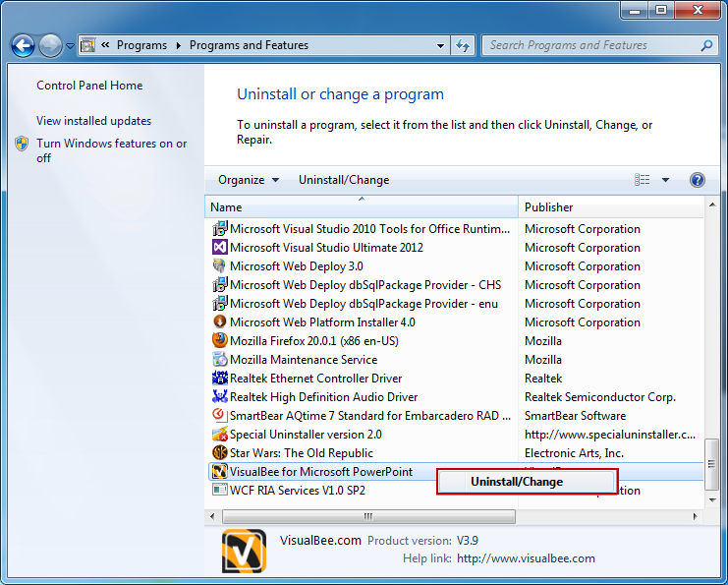
Task: Select the VisualBee for Microsoft PowerPoint icon
Action: (x=220, y=472)
